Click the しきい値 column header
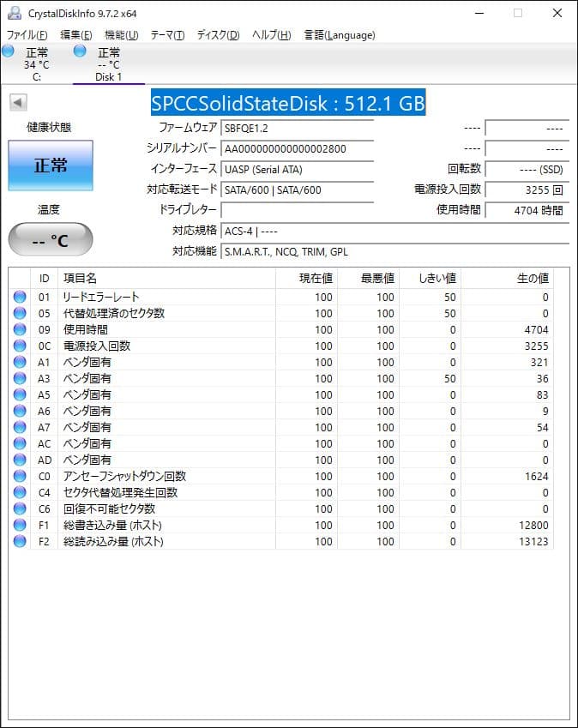 point(430,278)
